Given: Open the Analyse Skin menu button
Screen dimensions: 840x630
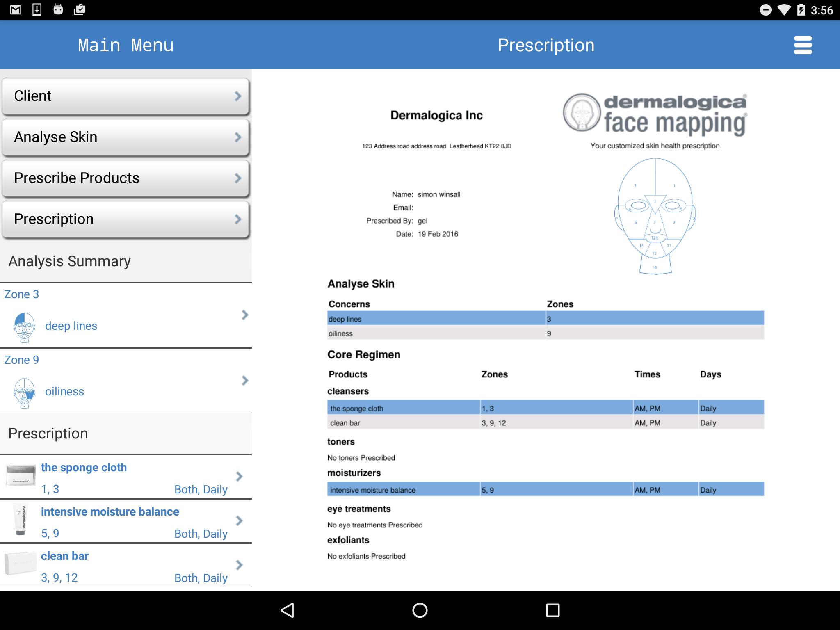Looking at the screenshot, I should (126, 137).
